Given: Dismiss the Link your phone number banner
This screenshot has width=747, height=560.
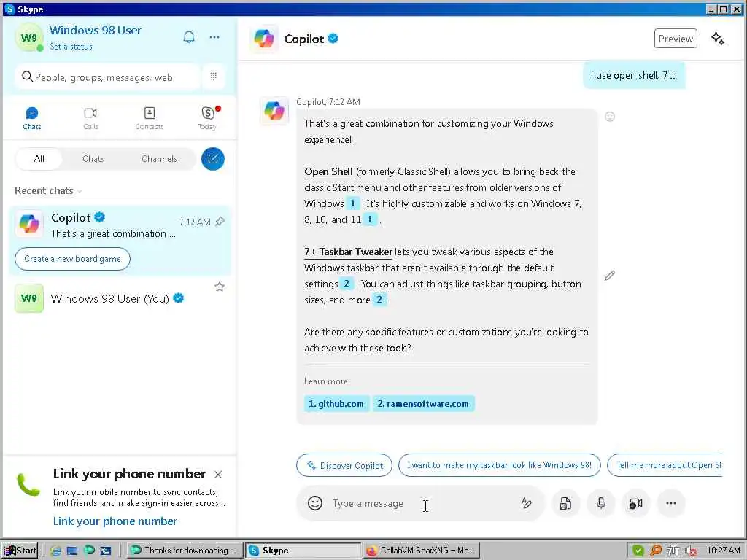Looking at the screenshot, I should (x=218, y=475).
